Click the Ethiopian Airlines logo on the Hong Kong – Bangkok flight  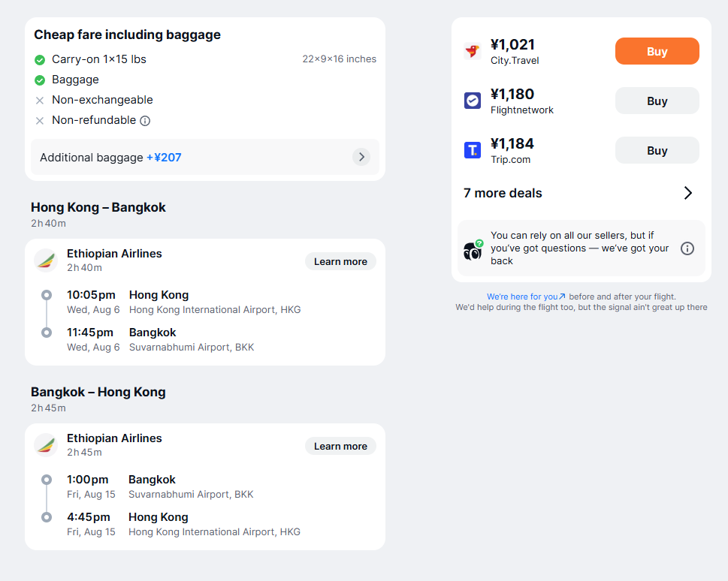[x=46, y=260]
